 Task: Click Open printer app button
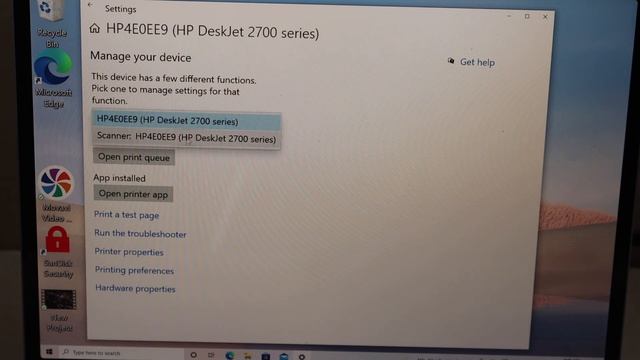[133, 194]
